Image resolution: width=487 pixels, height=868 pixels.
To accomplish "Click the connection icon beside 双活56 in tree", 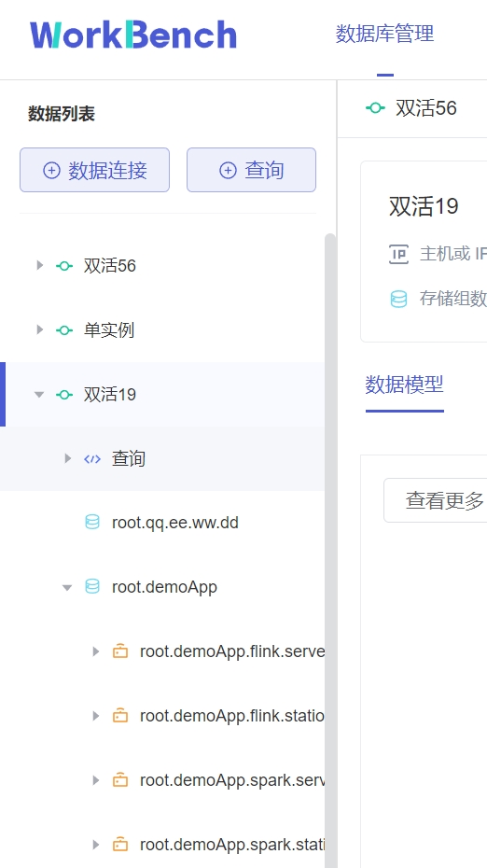I will (x=64, y=266).
